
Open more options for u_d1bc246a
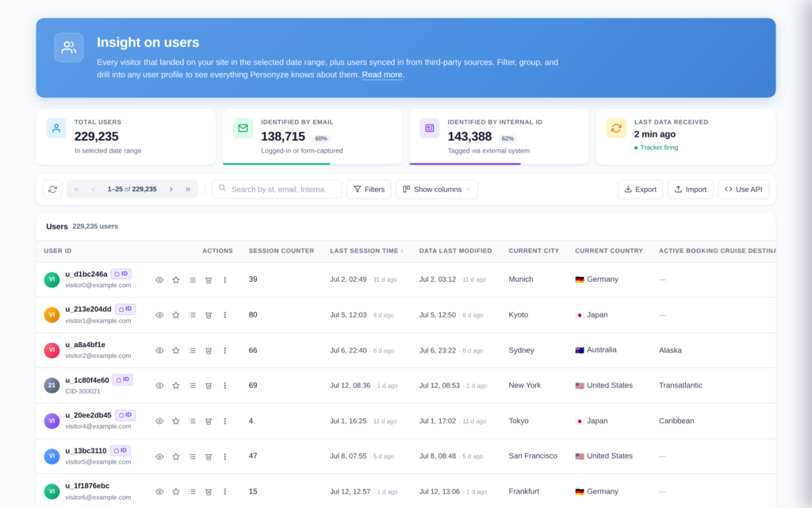224,280
